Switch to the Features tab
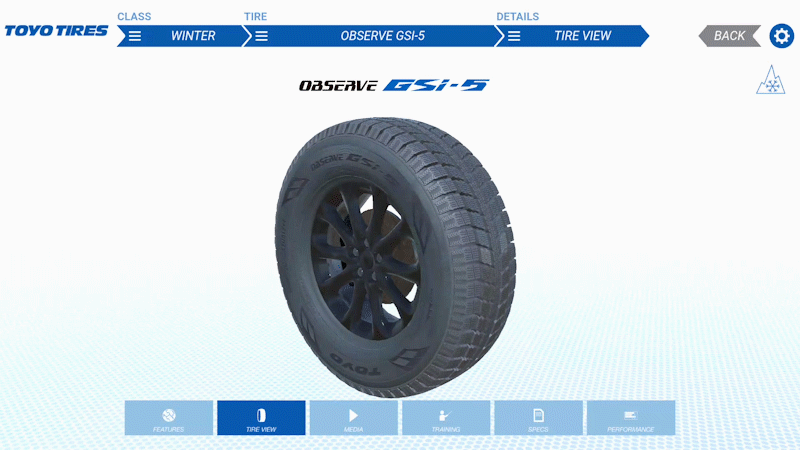The image size is (800, 450). pyautogui.click(x=169, y=418)
